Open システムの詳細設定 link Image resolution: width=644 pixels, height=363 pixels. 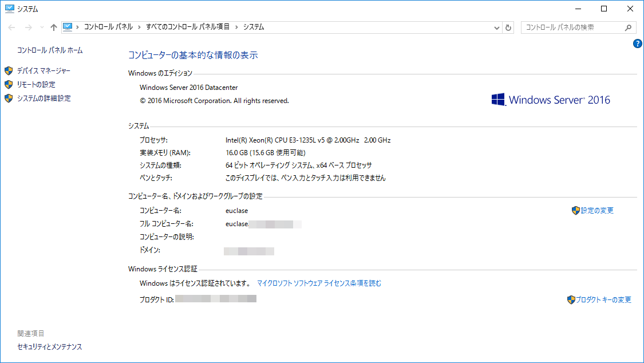tap(44, 98)
